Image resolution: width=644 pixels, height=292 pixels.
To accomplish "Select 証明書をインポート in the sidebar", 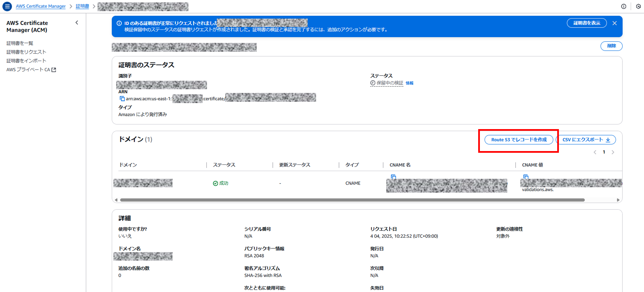I will click(26, 61).
